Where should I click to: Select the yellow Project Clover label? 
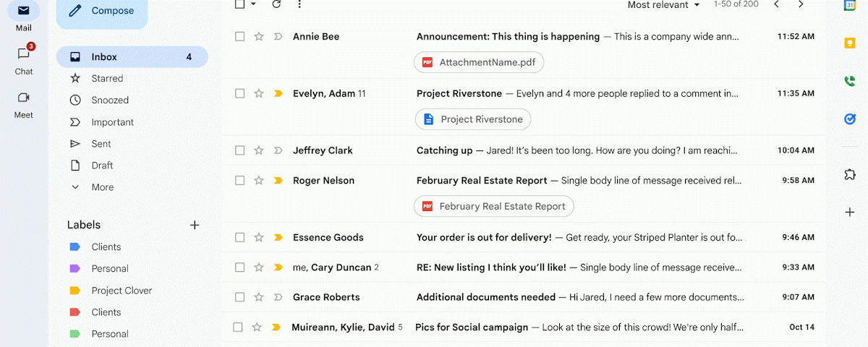click(121, 291)
